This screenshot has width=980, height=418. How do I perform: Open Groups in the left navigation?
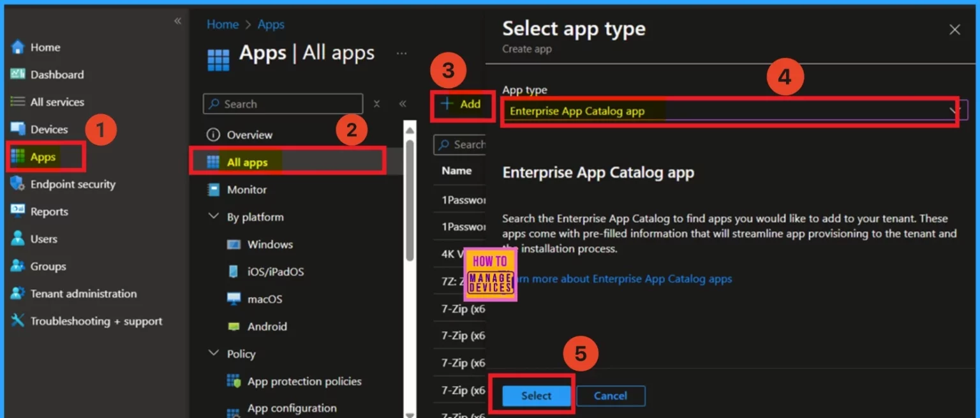48,267
